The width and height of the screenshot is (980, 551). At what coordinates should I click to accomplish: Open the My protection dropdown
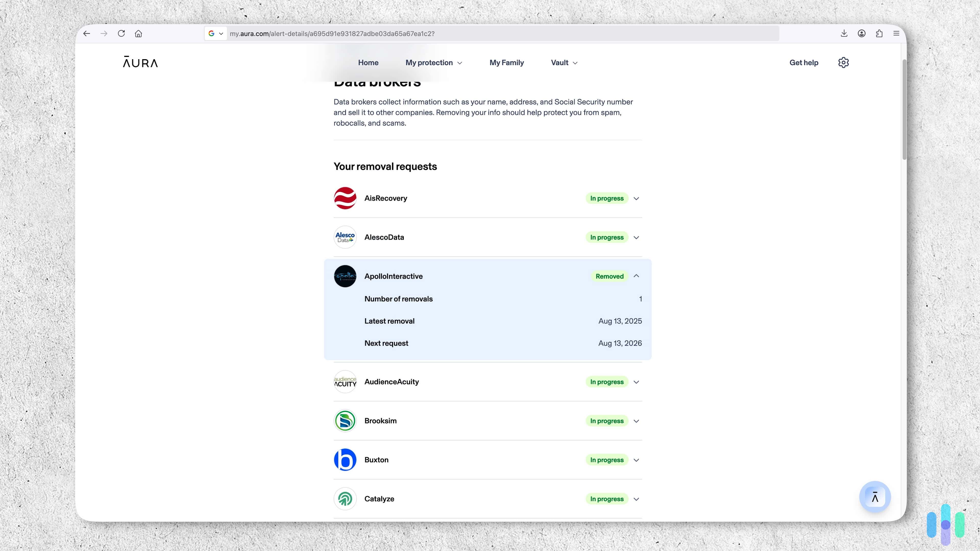point(433,62)
